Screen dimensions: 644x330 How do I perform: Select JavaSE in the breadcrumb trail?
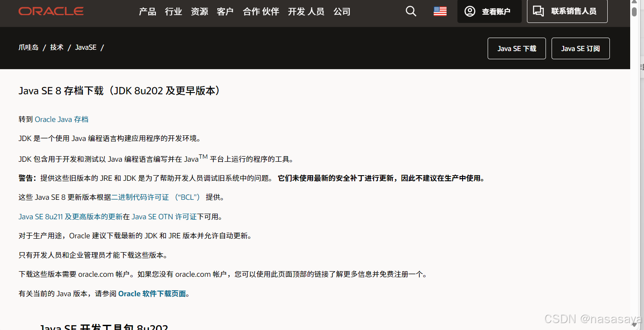86,47
